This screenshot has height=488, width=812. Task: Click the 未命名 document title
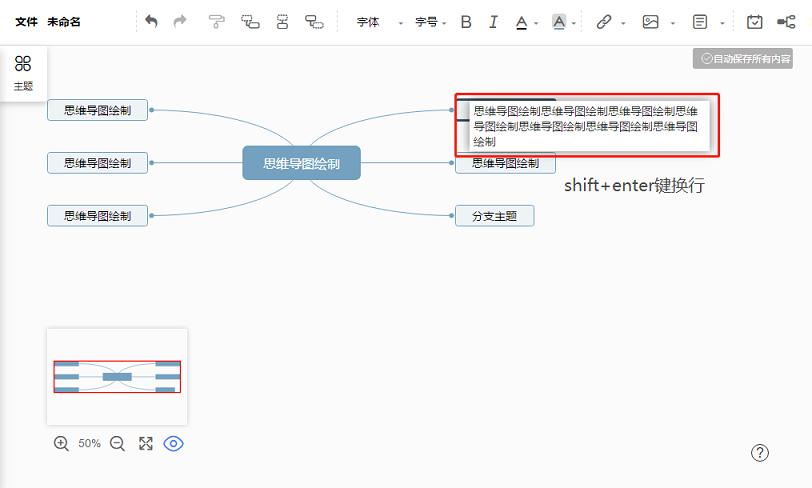tap(64, 22)
